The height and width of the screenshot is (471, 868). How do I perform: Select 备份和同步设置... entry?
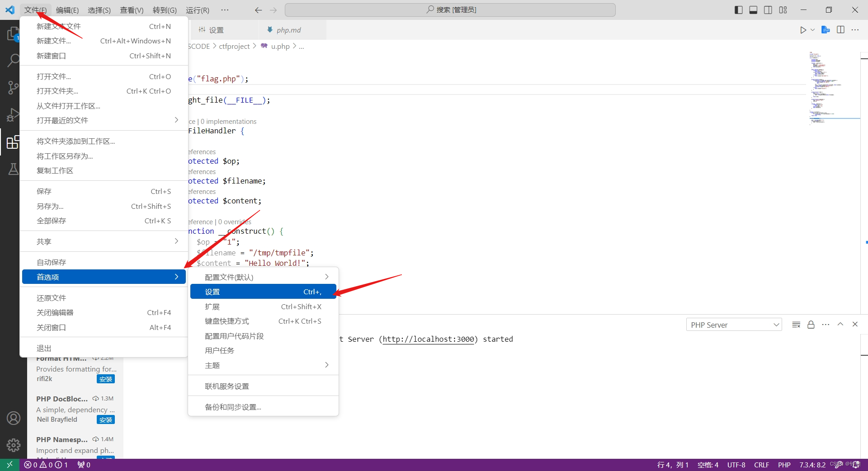click(x=263, y=407)
